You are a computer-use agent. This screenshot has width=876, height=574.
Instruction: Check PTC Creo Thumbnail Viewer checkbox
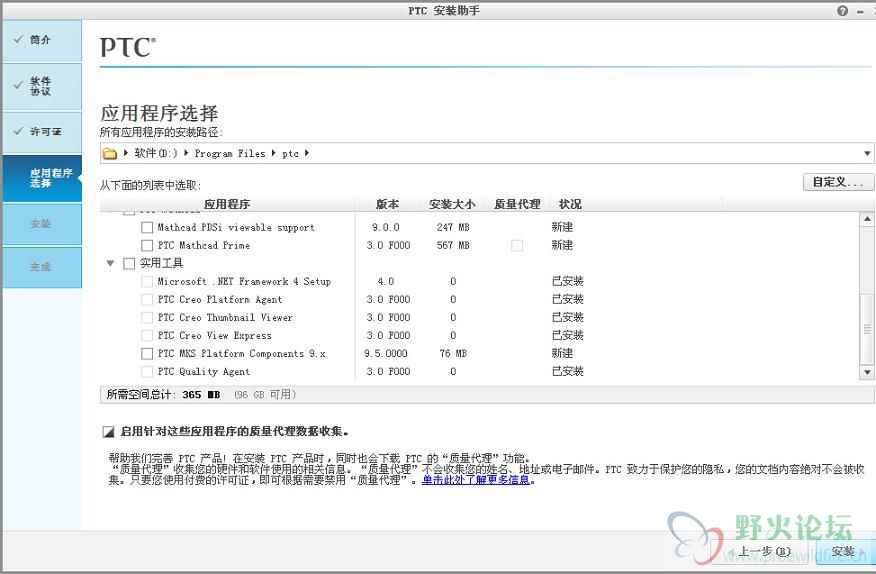(x=147, y=317)
